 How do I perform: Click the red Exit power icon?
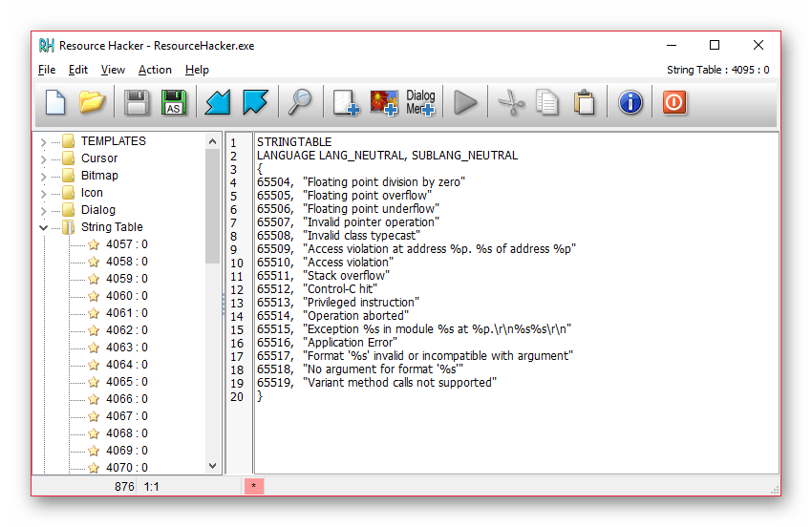(674, 102)
